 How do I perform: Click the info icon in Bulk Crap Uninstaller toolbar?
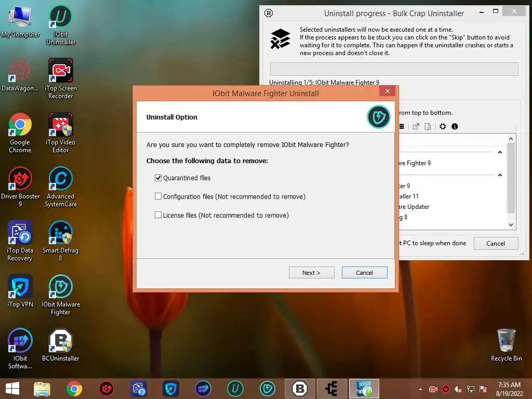click(x=455, y=127)
